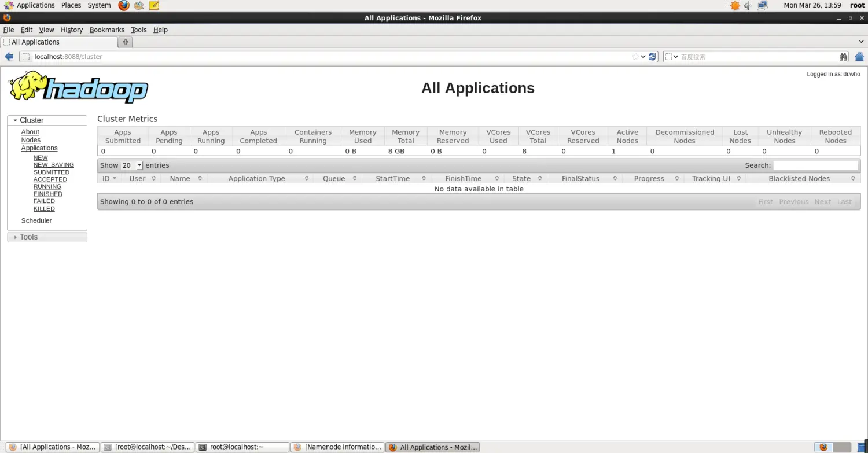Open the Show entries count dropdown
The image size is (868, 453).
(131, 165)
